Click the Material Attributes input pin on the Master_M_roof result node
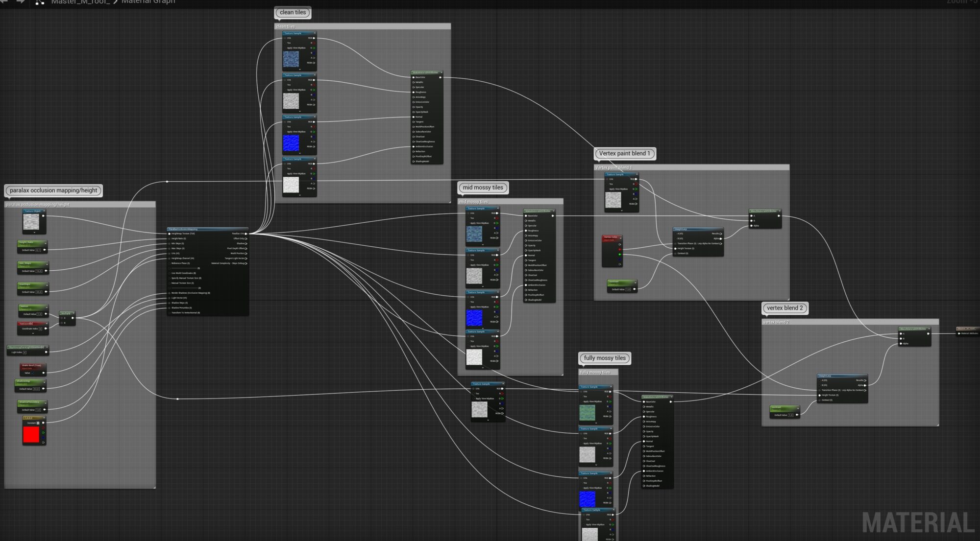This screenshot has height=541, width=980. tap(959, 333)
